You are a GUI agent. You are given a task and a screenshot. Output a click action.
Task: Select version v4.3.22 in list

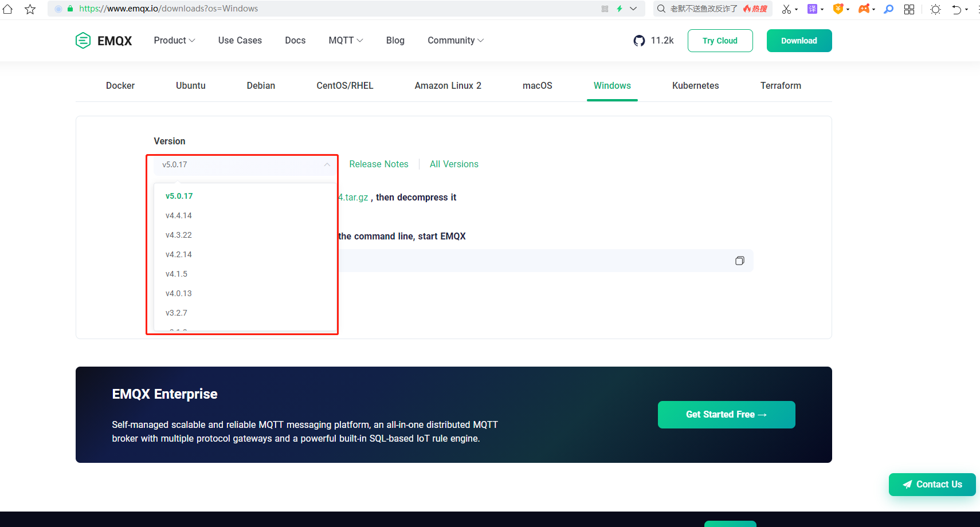pos(245,235)
